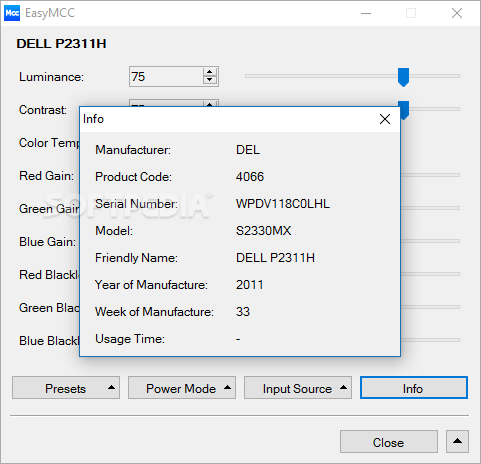Increase Luminance with the up spinner arrow
Viewport: 481px width, 464px height.
(x=209, y=72)
